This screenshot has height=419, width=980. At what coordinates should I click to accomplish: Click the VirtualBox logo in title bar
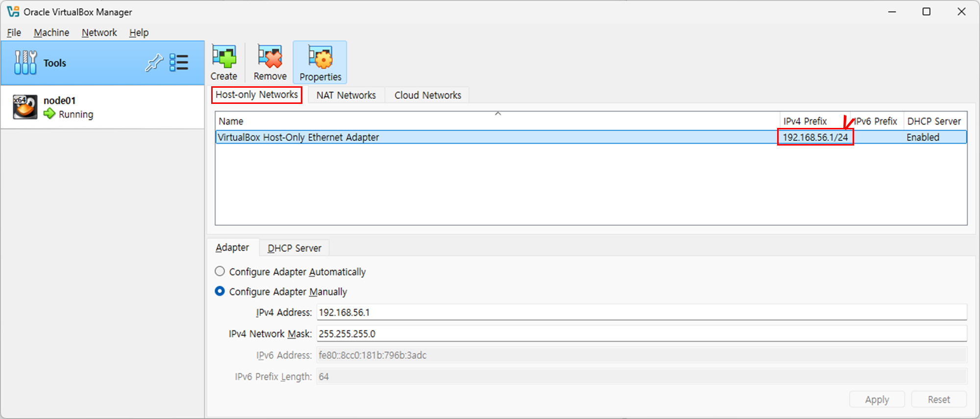13,11
